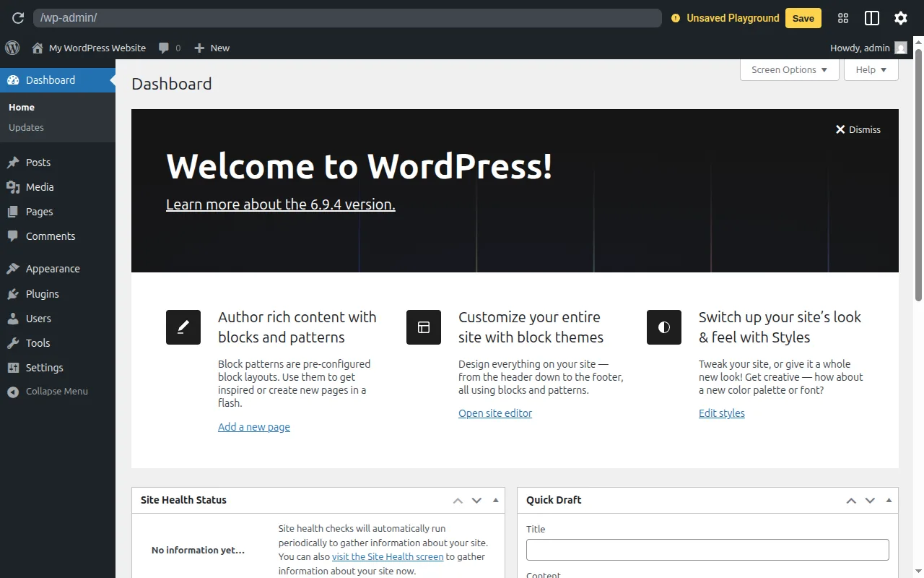924x578 pixels.
Task: Open the Help dropdown
Action: tap(871, 69)
